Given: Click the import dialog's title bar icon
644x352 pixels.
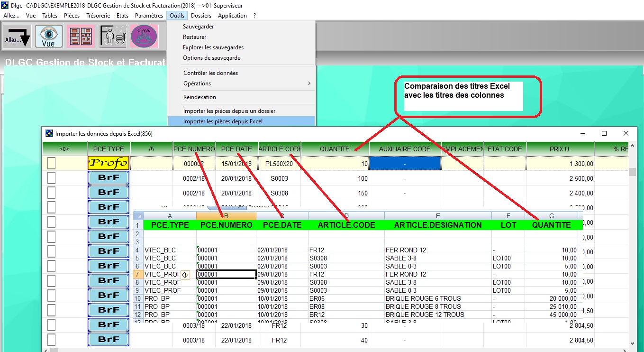Looking at the screenshot, I should (x=49, y=134).
